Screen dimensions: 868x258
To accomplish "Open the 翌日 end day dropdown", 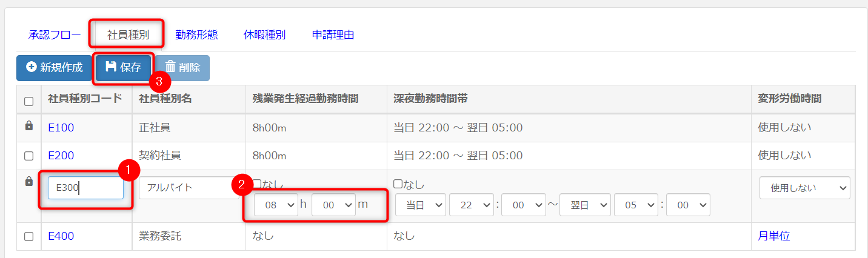I will (585, 205).
